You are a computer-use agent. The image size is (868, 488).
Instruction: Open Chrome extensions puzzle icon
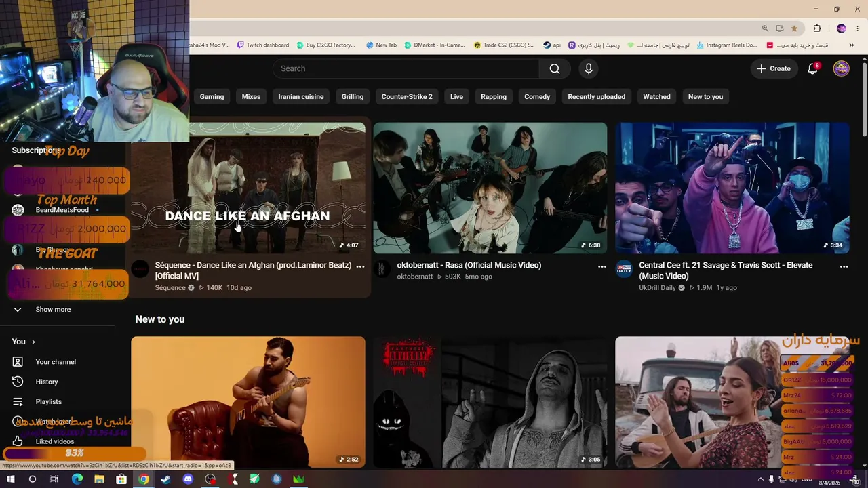(817, 28)
